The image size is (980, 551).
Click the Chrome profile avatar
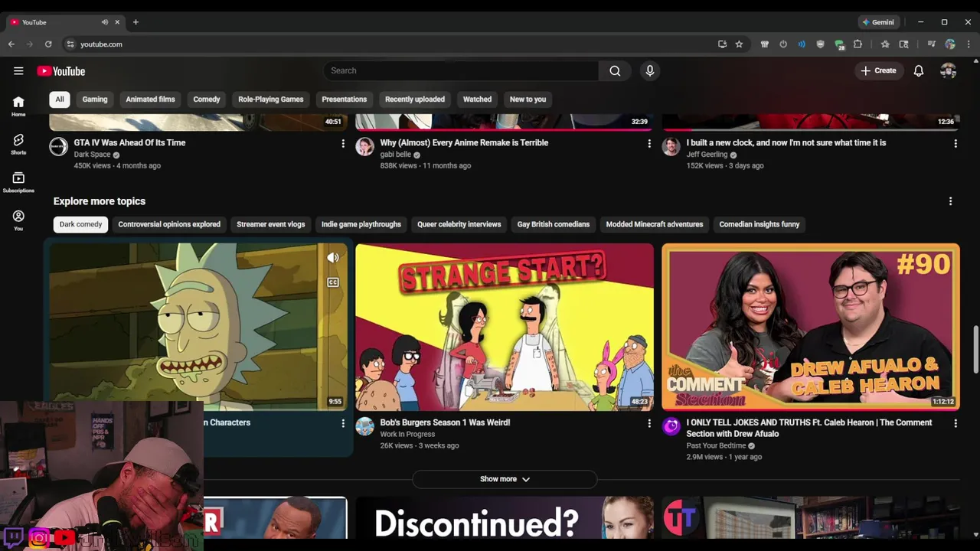[x=950, y=44]
